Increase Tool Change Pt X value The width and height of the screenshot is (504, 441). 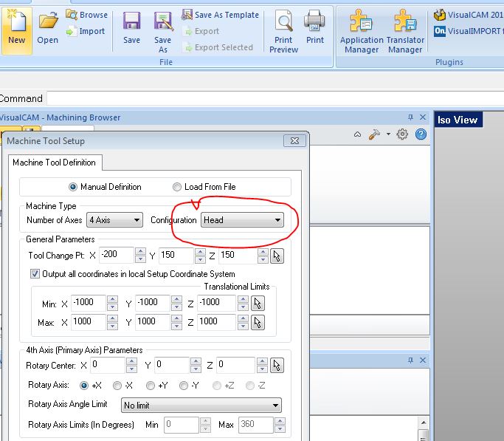point(140,252)
